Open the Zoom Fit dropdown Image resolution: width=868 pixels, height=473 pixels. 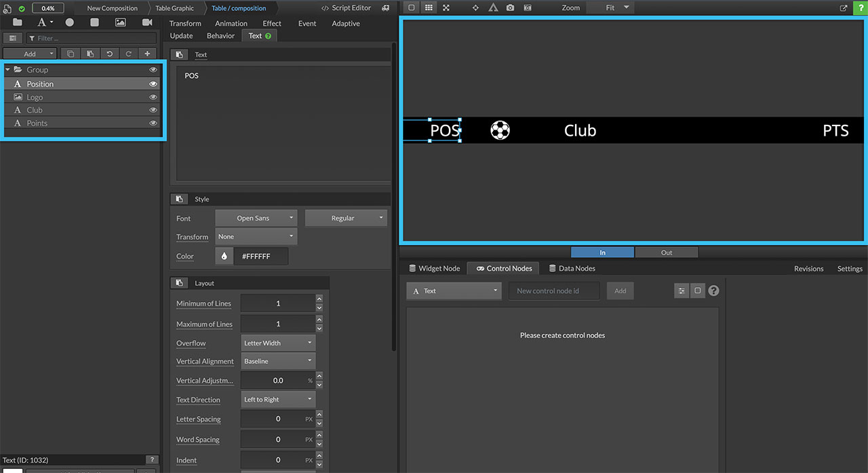[x=610, y=7]
